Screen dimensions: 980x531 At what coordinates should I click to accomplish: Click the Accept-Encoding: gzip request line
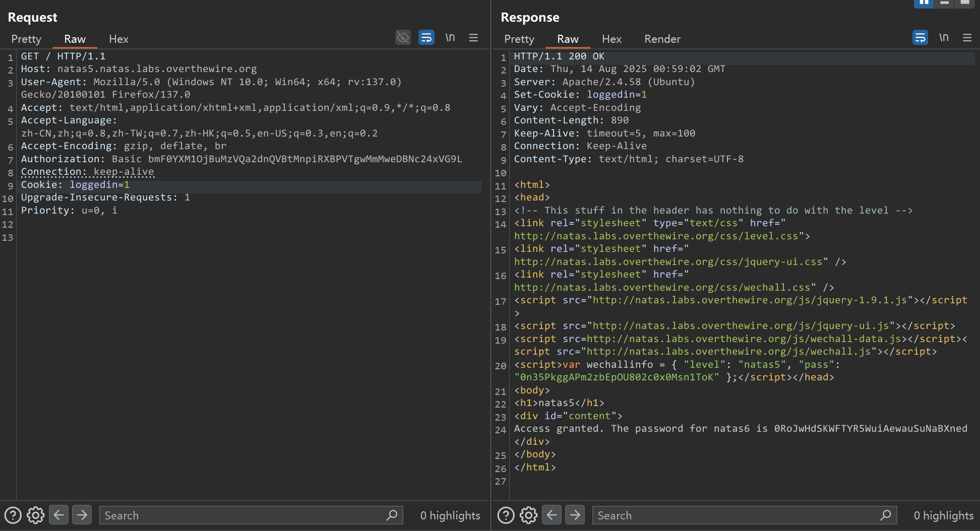point(124,146)
